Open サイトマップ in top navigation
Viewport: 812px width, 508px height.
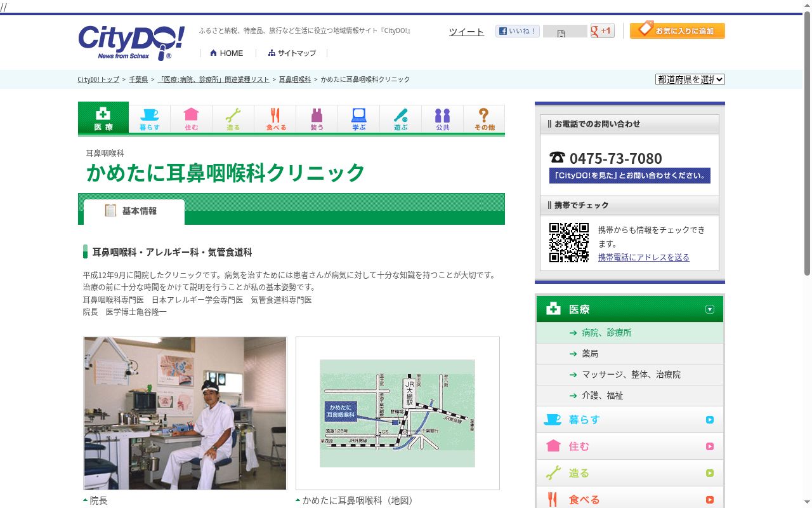292,53
